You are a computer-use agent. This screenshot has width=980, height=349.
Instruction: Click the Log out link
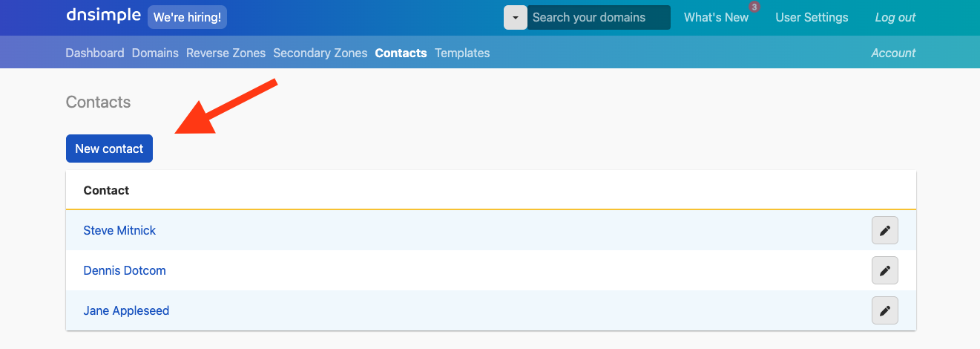[895, 17]
